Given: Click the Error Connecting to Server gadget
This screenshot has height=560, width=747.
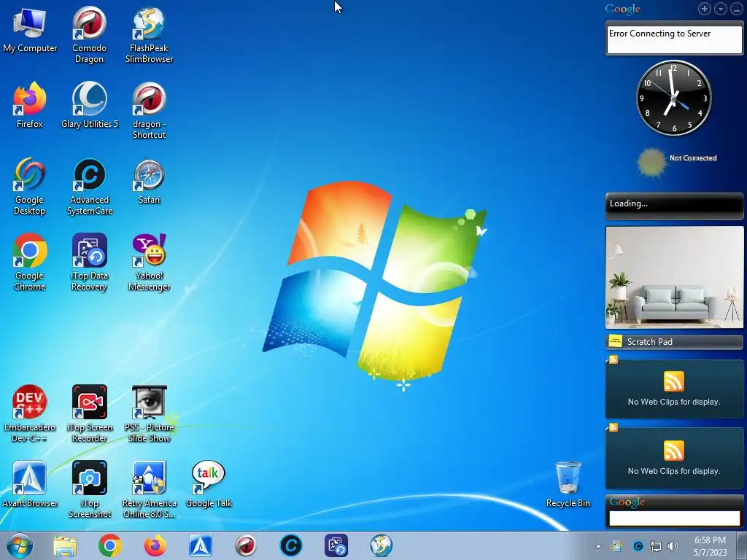Looking at the screenshot, I should pyautogui.click(x=674, y=38).
